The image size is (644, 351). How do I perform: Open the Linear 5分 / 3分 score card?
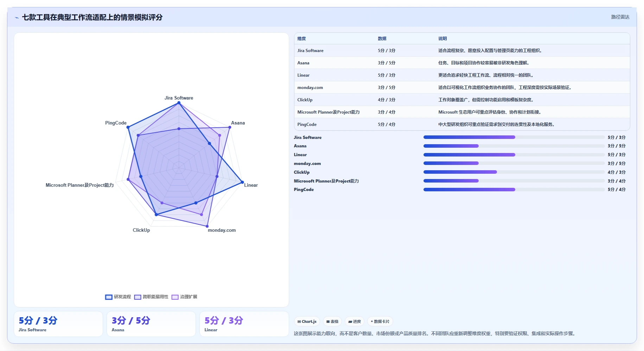point(244,324)
